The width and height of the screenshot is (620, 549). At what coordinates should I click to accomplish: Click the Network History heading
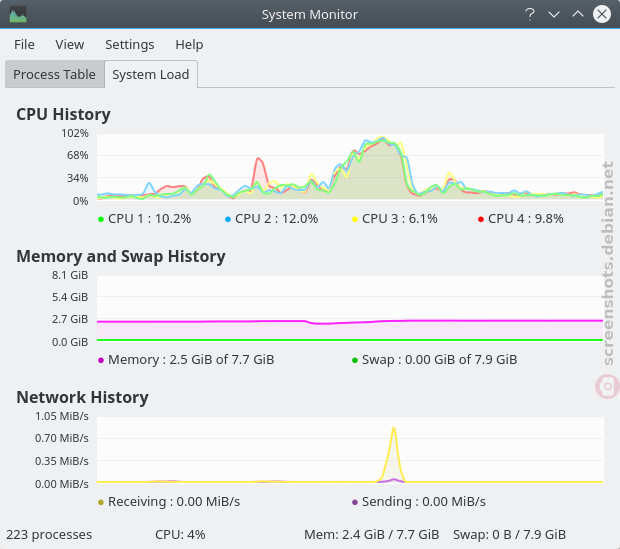[82, 397]
